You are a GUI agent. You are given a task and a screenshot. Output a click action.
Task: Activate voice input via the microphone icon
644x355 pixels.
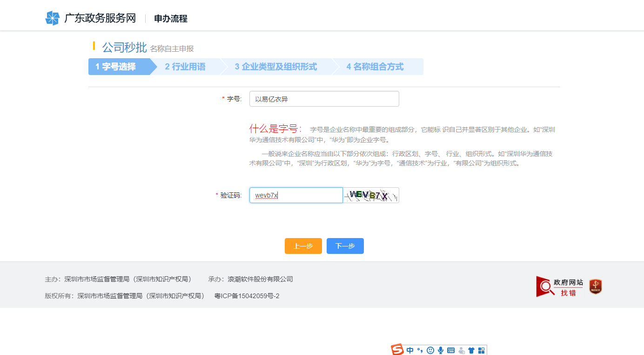point(440,350)
